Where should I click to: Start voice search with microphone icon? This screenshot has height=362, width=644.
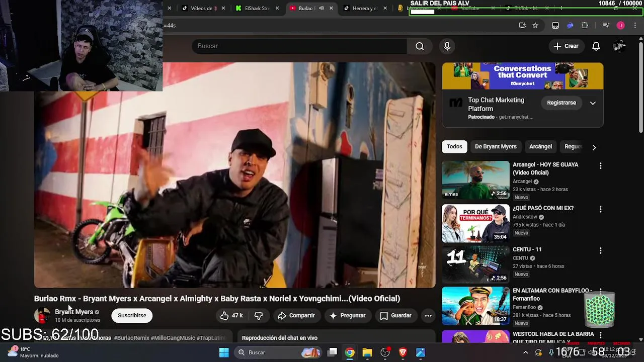[x=447, y=46]
